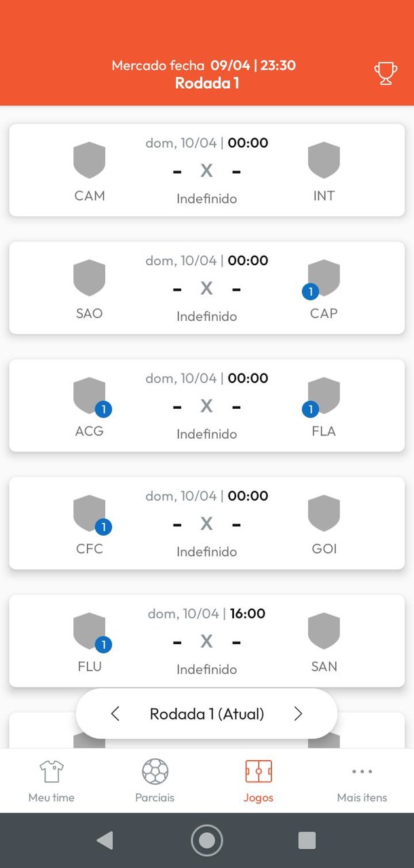The image size is (414, 868).
Task: Go to previous round arrow
Action: pyautogui.click(x=115, y=713)
